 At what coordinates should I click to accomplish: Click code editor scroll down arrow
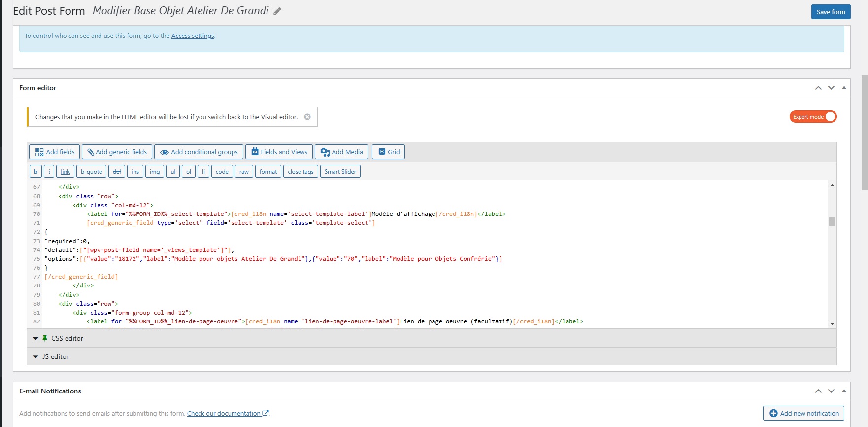[x=832, y=324]
